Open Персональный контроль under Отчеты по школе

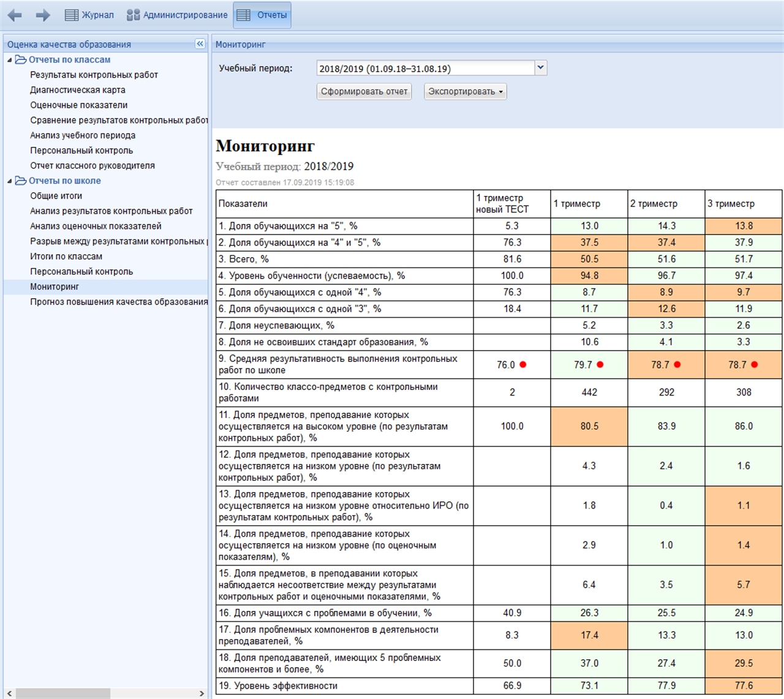pos(81,271)
